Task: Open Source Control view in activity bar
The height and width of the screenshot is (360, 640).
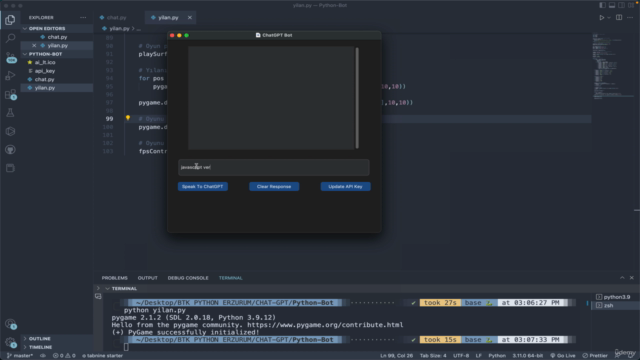Action: click(x=10, y=57)
